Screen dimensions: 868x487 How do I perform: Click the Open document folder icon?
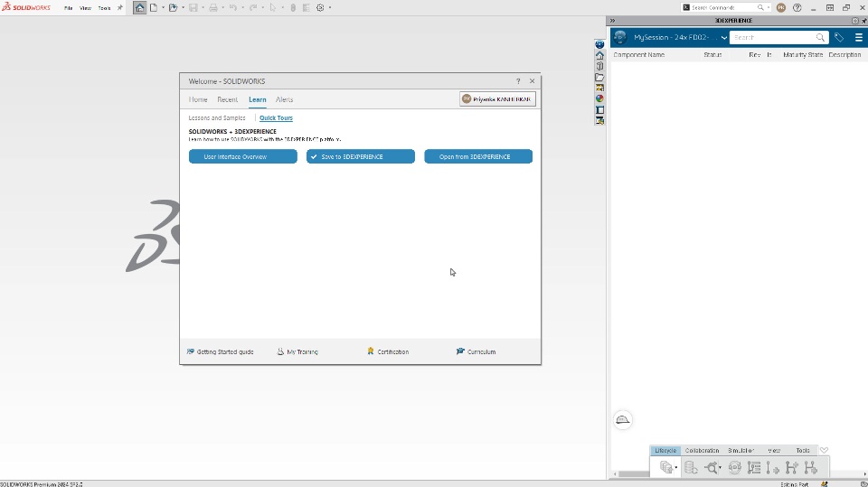pos(174,8)
